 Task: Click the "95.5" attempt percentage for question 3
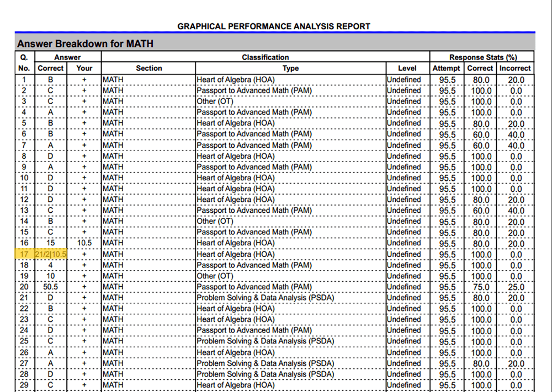(x=447, y=102)
